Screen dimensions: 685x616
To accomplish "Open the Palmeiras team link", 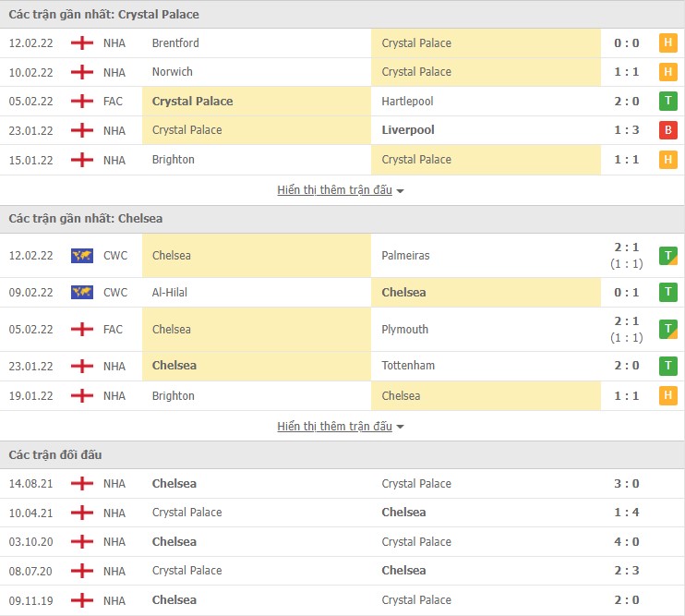I will pos(405,256).
